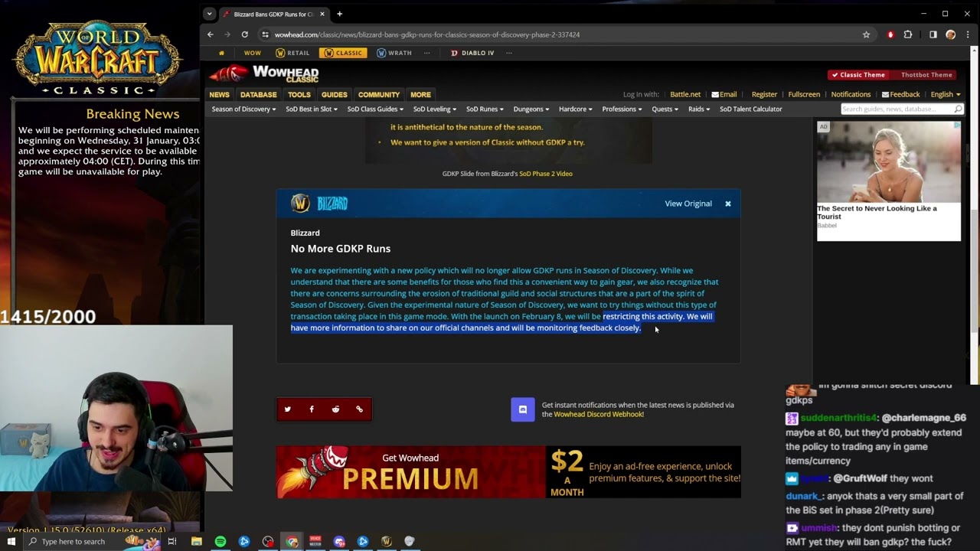
Task: Reload the Wowhead page
Action: click(244, 34)
